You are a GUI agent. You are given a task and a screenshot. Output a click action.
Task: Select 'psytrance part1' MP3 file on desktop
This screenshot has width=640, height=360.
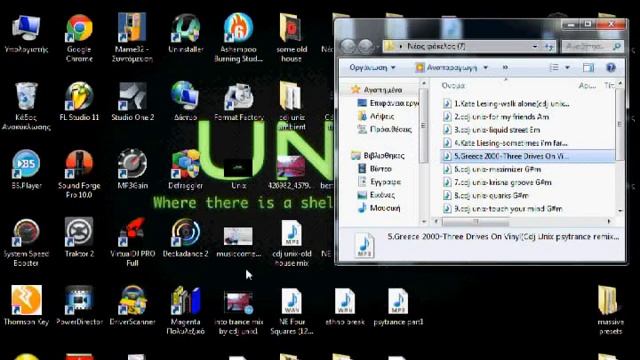click(x=398, y=306)
